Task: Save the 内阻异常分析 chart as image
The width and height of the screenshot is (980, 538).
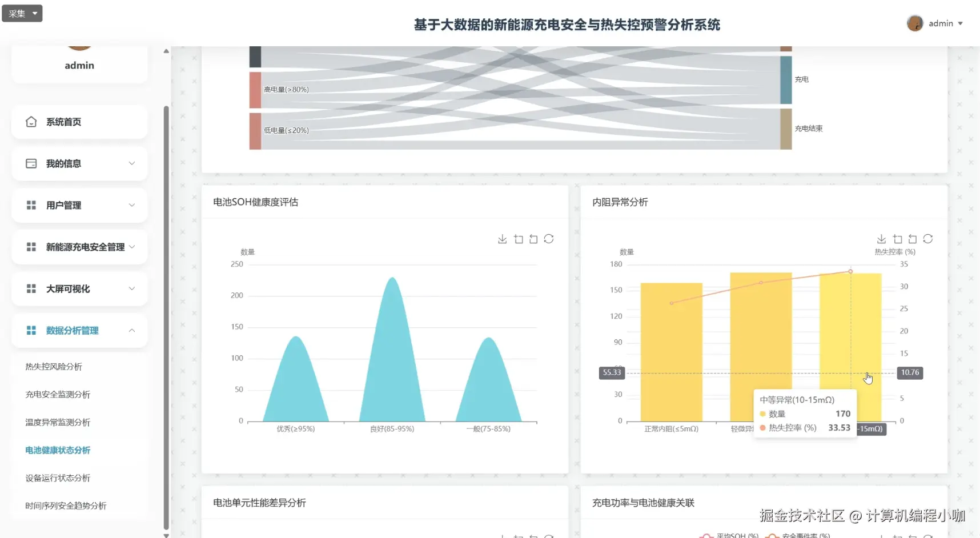Action: (x=881, y=239)
